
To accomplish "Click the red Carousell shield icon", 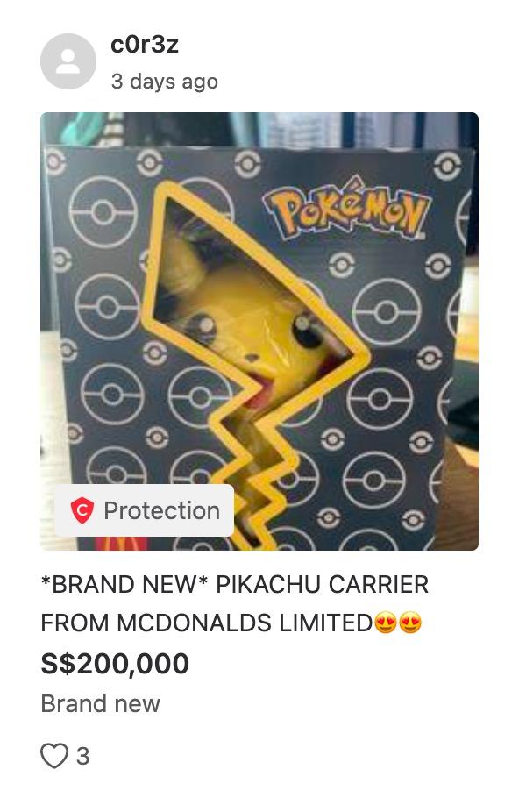I will (82, 510).
